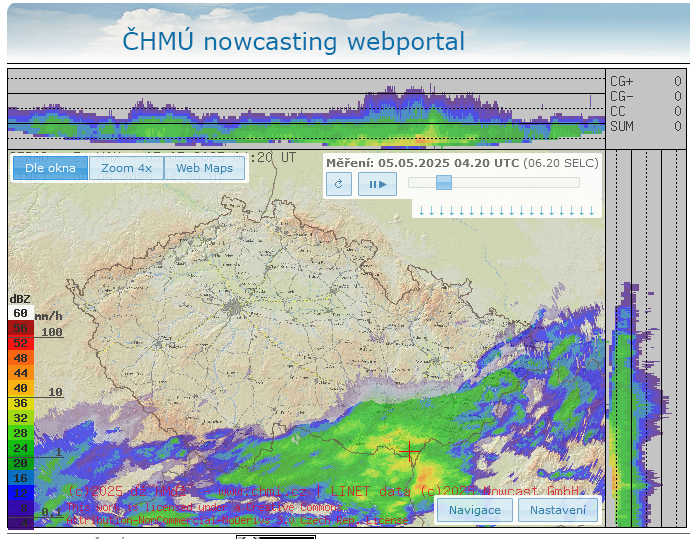690x539 pixels.
Task: Click the 40 dBZ legend swatch
Action: pos(21,388)
